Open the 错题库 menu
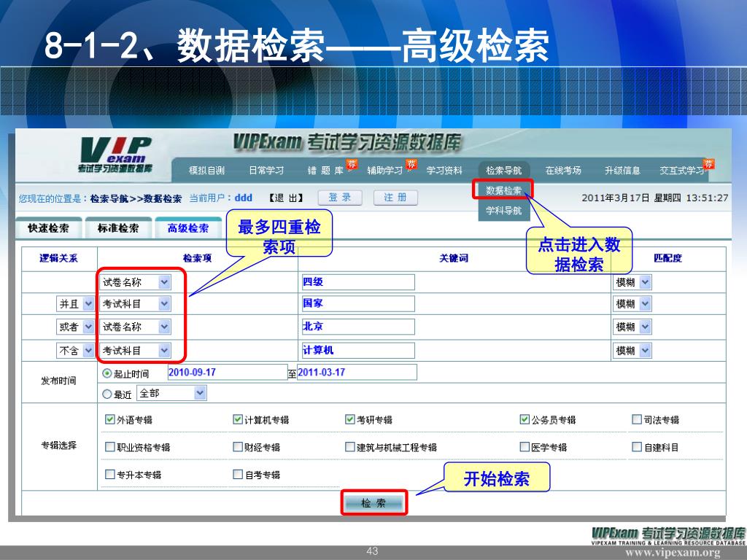747x560 pixels. (325, 171)
